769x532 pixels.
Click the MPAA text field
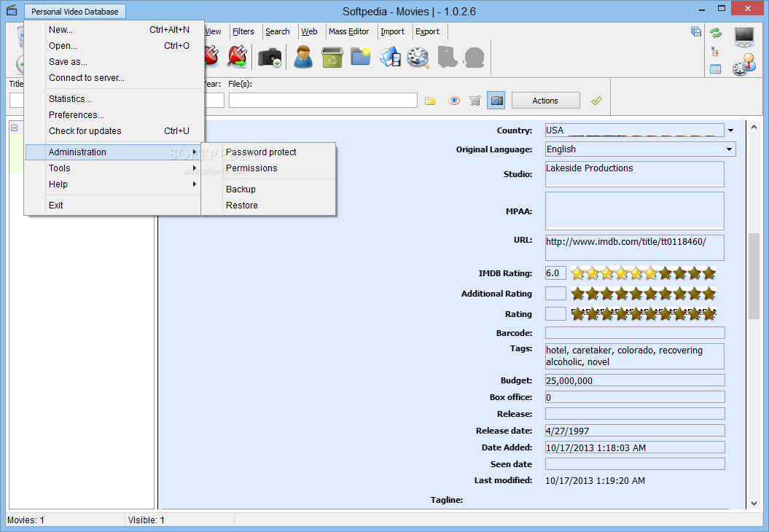point(635,211)
